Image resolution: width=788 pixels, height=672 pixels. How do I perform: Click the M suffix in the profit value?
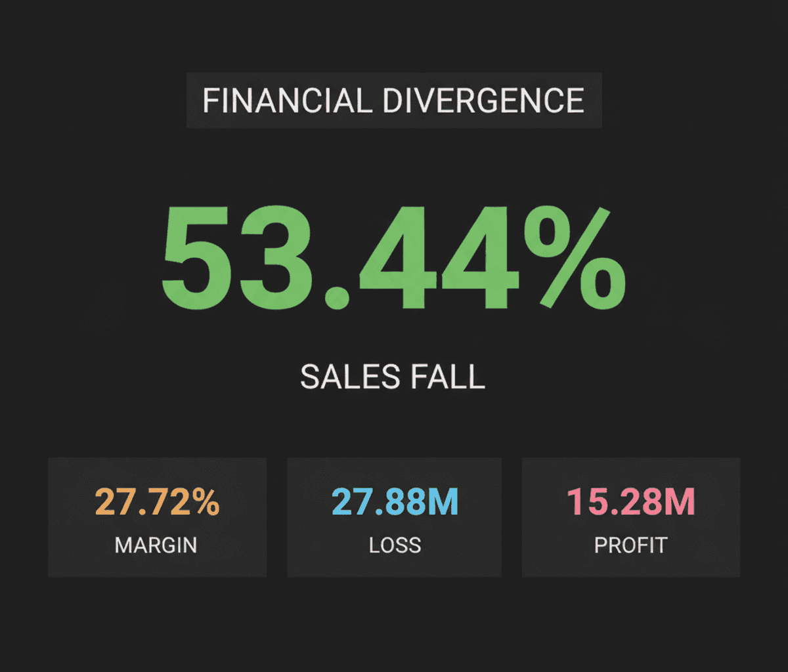[680, 502]
